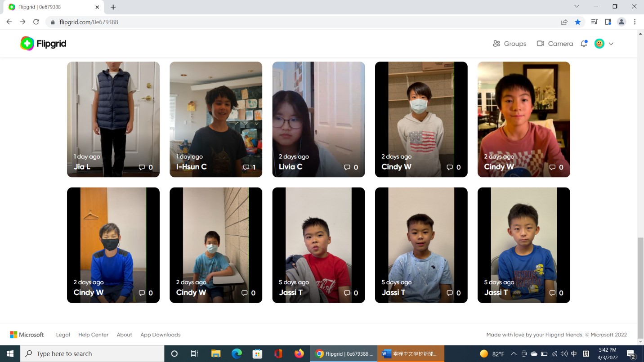Click the page vertical scrollbar

click(640, 278)
